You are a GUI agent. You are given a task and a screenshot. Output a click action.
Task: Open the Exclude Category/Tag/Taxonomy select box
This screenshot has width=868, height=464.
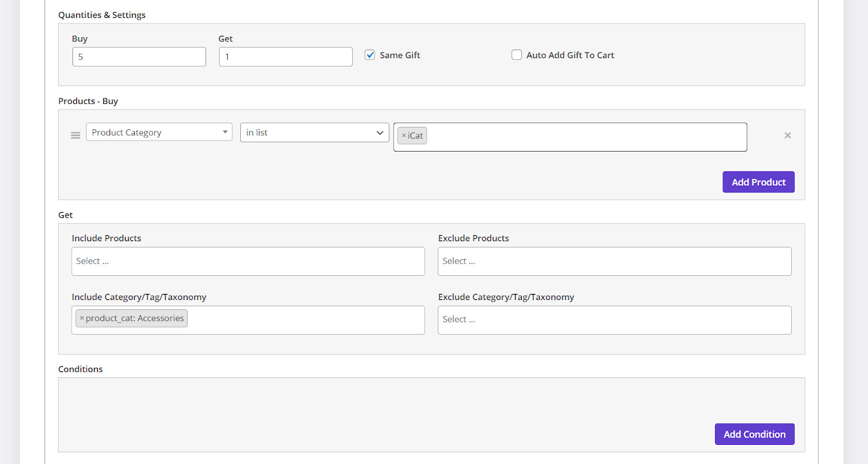point(614,320)
